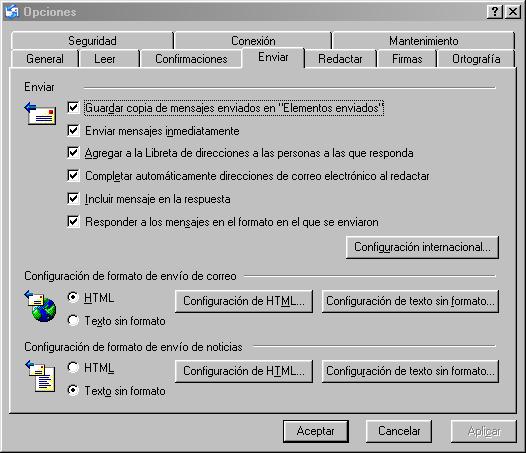Select HTML radio for noticias format
This screenshot has width=526, height=453.
pyautogui.click(x=73, y=367)
